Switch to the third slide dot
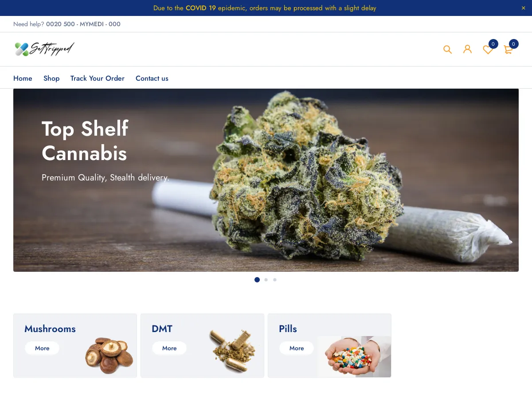 (x=275, y=280)
